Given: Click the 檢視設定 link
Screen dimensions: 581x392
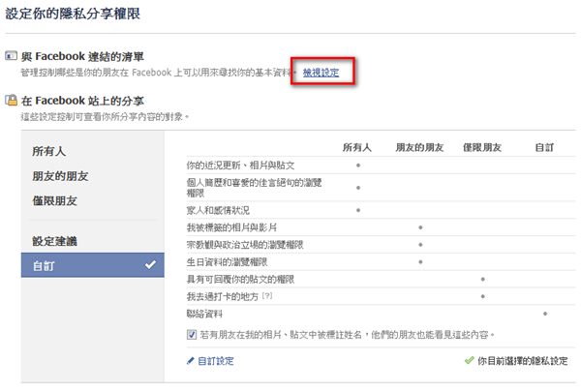Looking at the screenshot, I should click(x=321, y=74).
